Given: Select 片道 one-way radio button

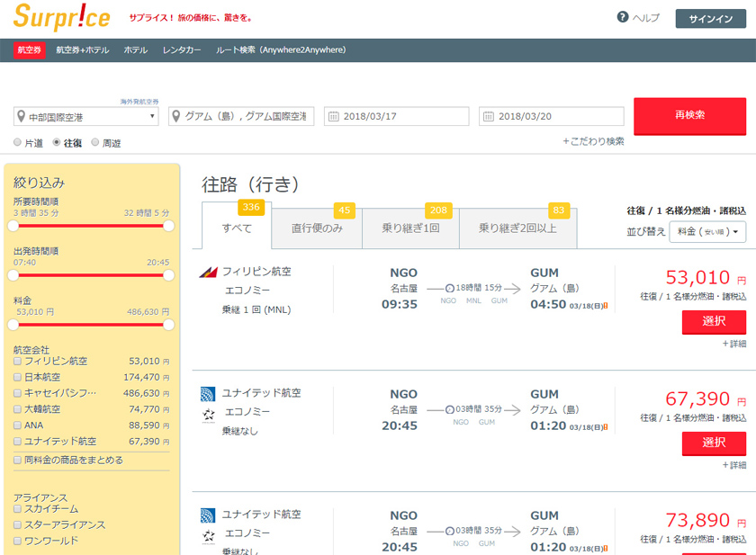Looking at the screenshot, I should (x=17, y=142).
